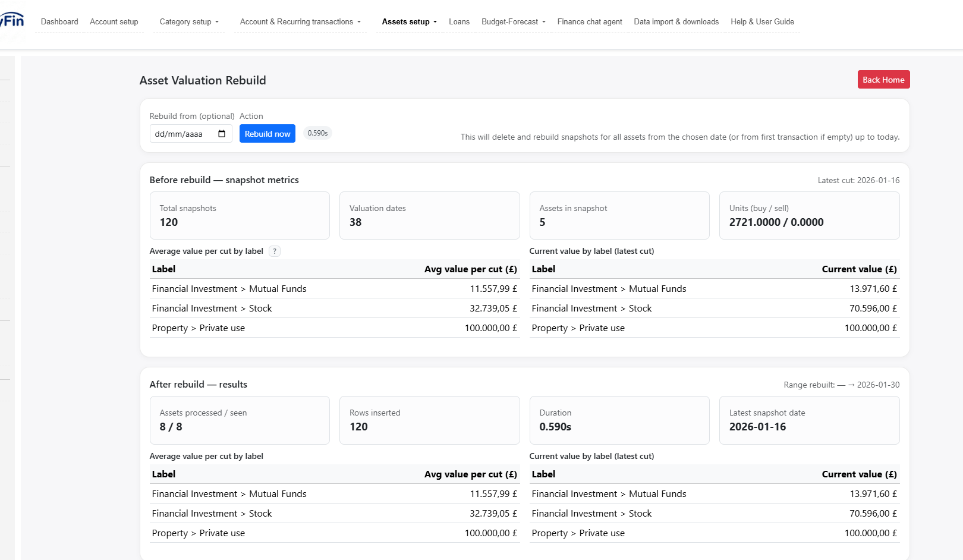Click Before rebuild — snapshot metrics heading
This screenshot has width=963, height=560.
(224, 180)
